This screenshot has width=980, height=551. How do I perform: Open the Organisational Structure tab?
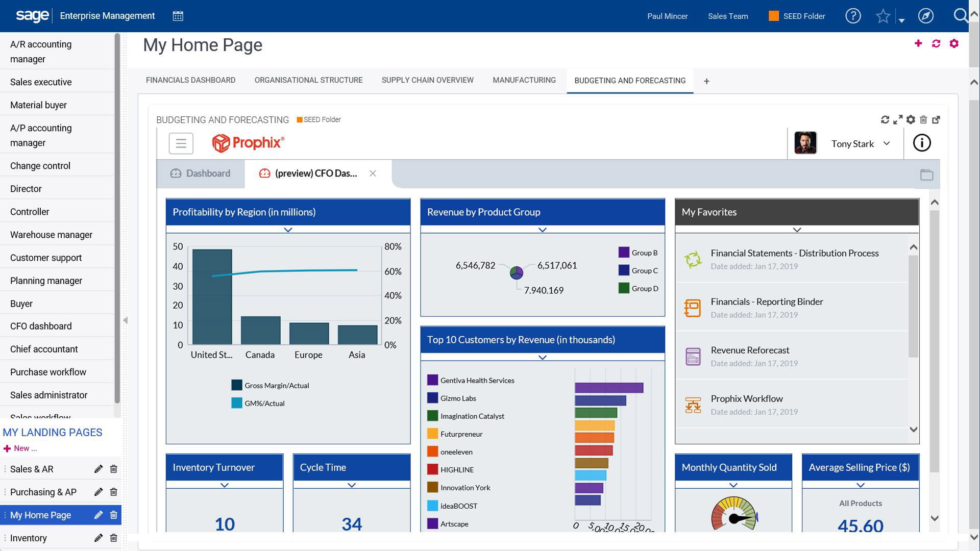tap(309, 80)
